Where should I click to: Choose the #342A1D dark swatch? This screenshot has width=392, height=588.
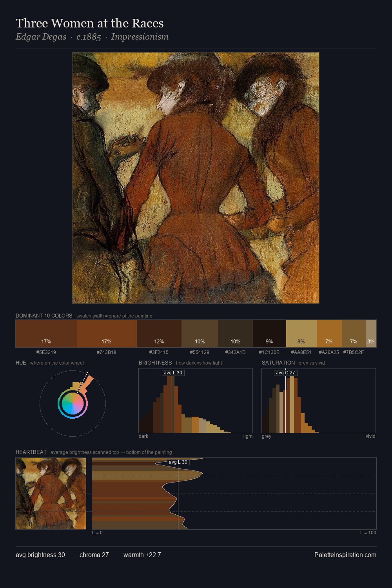(x=236, y=334)
